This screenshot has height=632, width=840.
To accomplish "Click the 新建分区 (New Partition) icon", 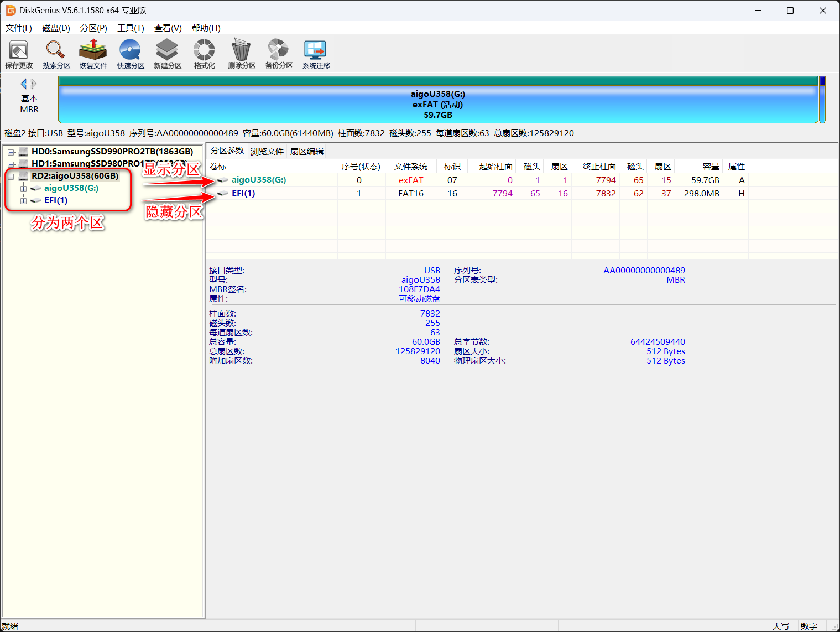I will click(167, 54).
